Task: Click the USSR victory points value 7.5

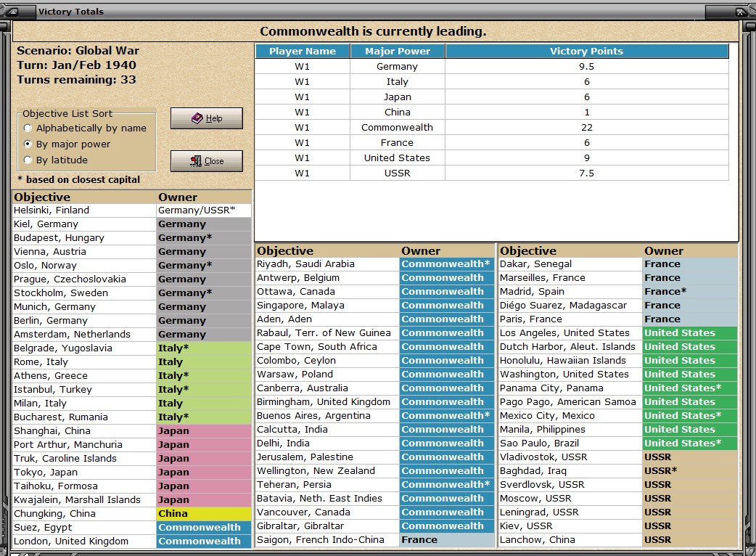Action: (x=586, y=173)
